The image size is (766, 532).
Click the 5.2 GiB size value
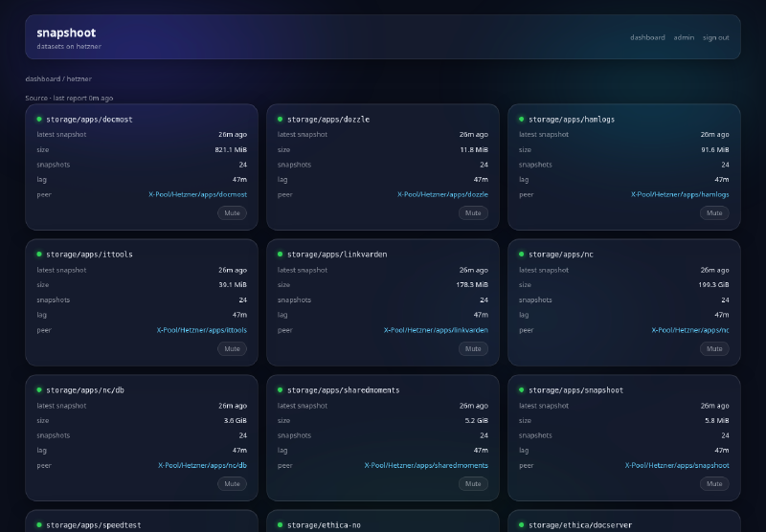click(x=476, y=420)
